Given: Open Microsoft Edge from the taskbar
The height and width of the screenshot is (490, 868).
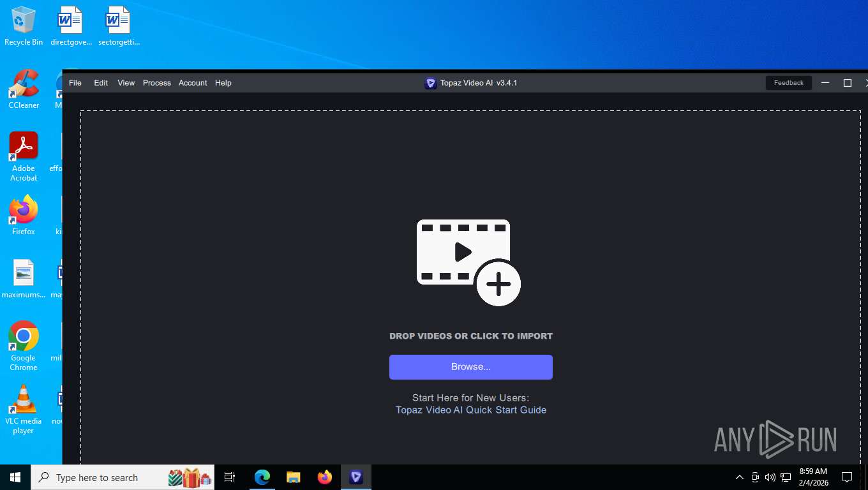Looking at the screenshot, I should click(262, 477).
